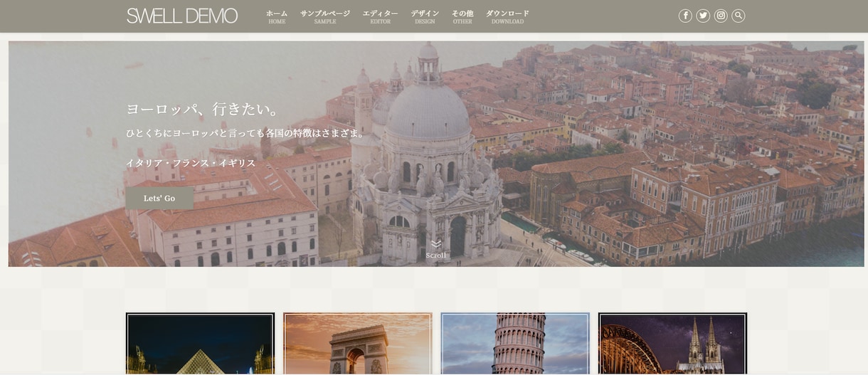Viewport: 868px width, 375px height.
Task: Open the その他 OTHER menu item
Action: (462, 16)
